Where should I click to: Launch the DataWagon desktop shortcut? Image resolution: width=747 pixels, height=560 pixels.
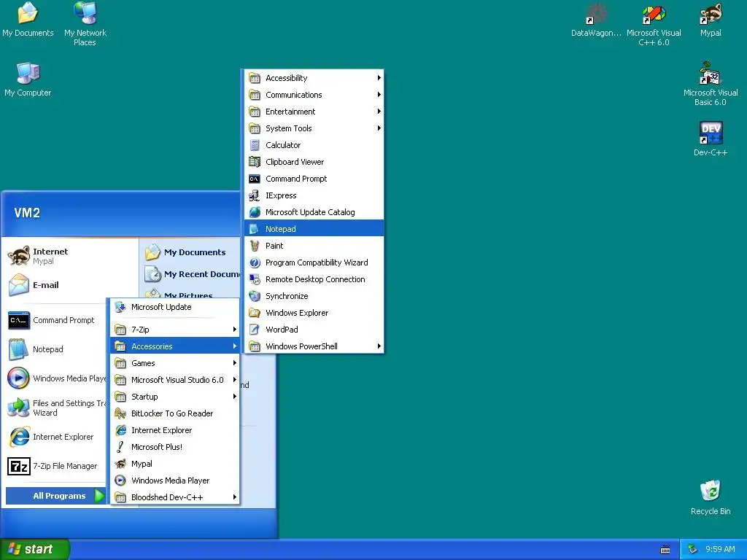[x=596, y=20]
